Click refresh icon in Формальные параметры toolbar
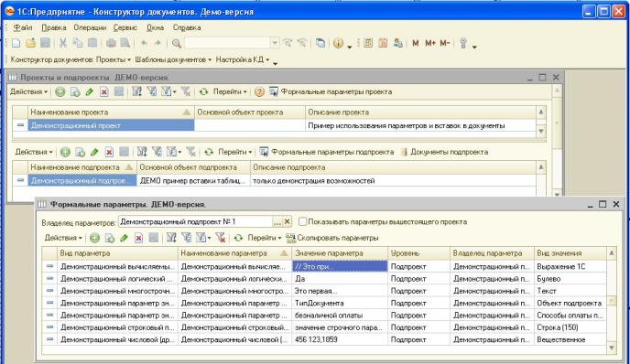Screen dimensions: 630x364 pos(238,238)
